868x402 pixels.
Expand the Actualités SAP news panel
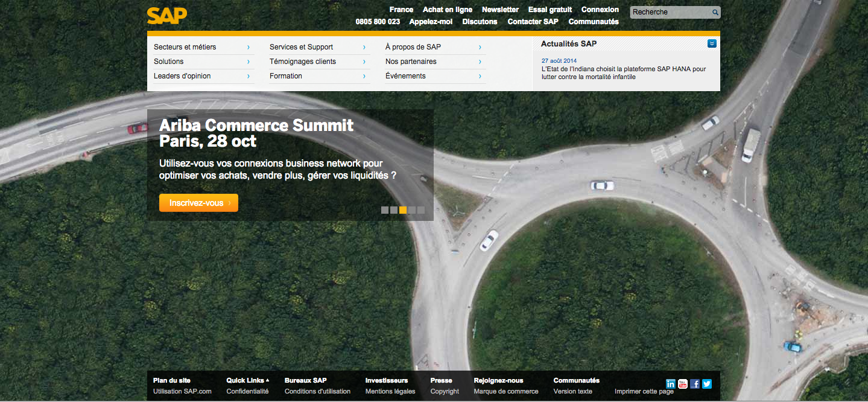(x=712, y=43)
